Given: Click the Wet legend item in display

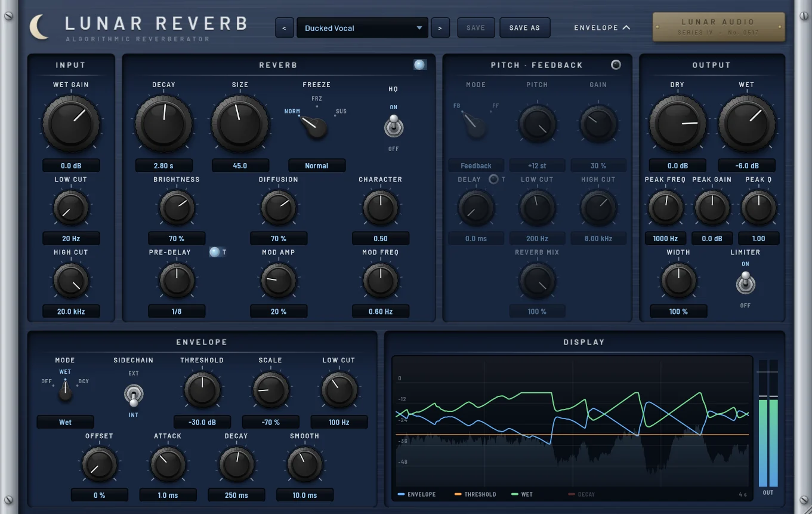Looking at the screenshot, I should click(x=522, y=494).
